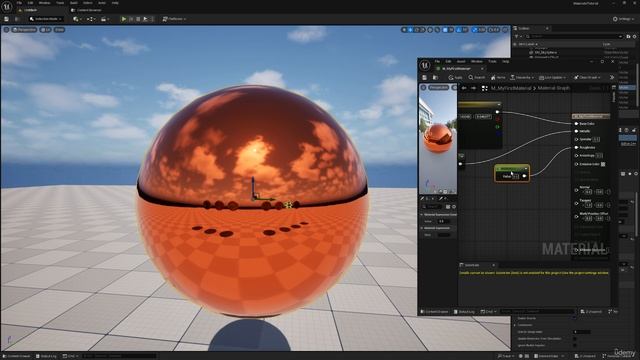Open the cinematics dropdown in main toolbar
This screenshot has width=640, height=360.
104,19
